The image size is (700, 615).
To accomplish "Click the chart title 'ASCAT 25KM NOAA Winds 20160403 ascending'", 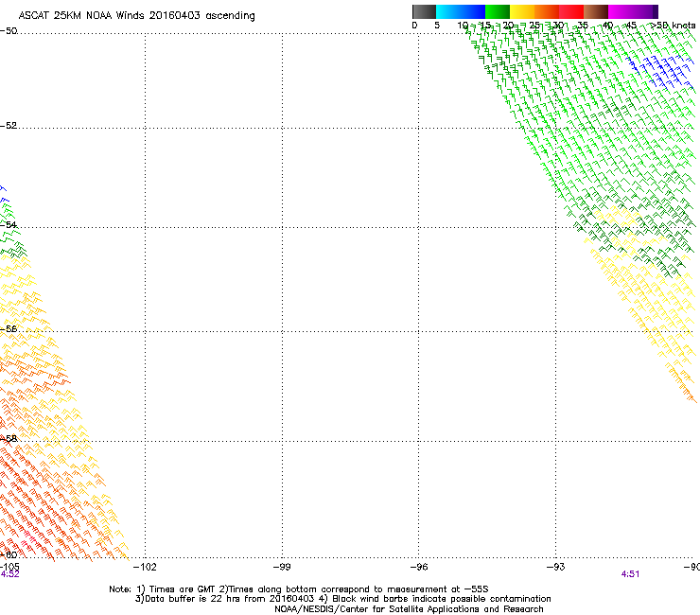I will pyautogui.click(x=136, y=16).
